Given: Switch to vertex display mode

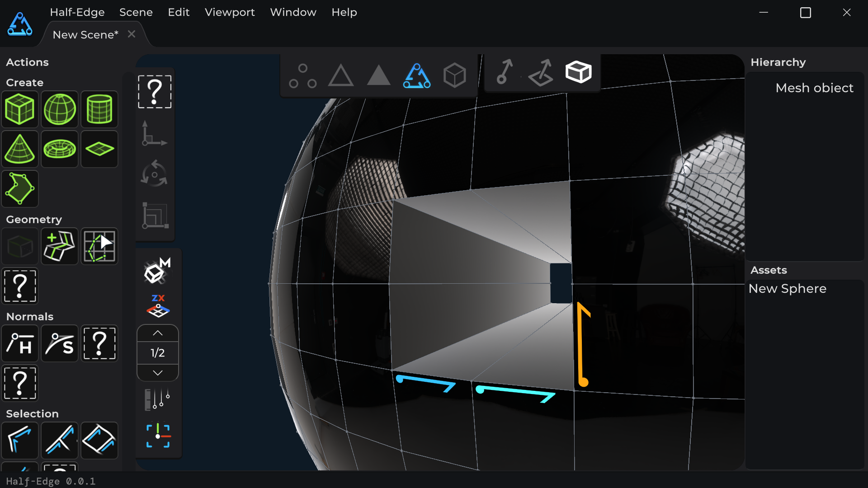Looking at the screenshot, I should 302,75.
